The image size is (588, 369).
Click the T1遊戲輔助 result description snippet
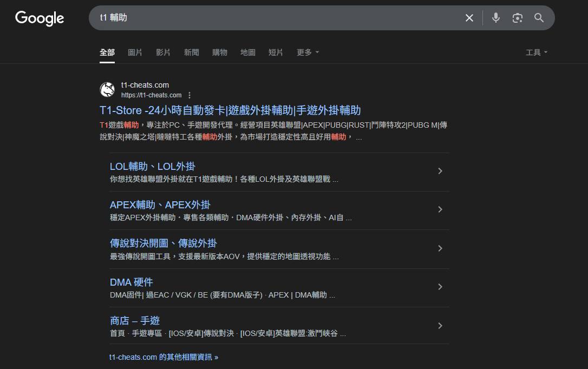point(273,131)
